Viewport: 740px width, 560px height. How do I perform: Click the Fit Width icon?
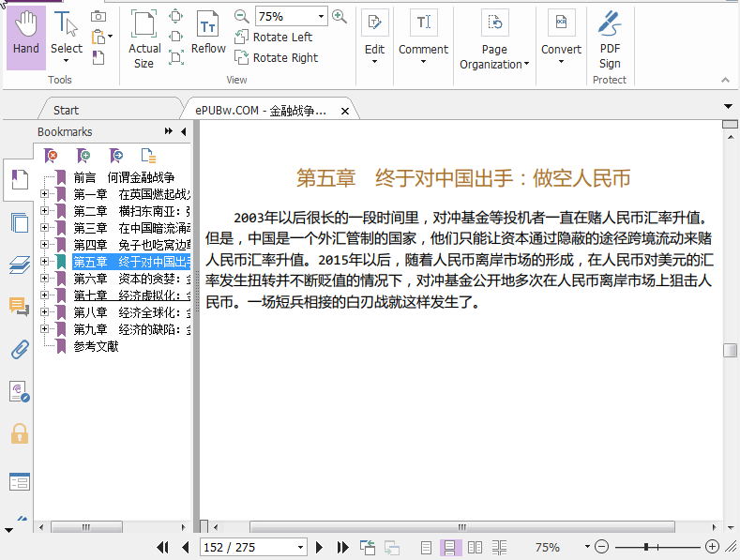coord(175,37)
